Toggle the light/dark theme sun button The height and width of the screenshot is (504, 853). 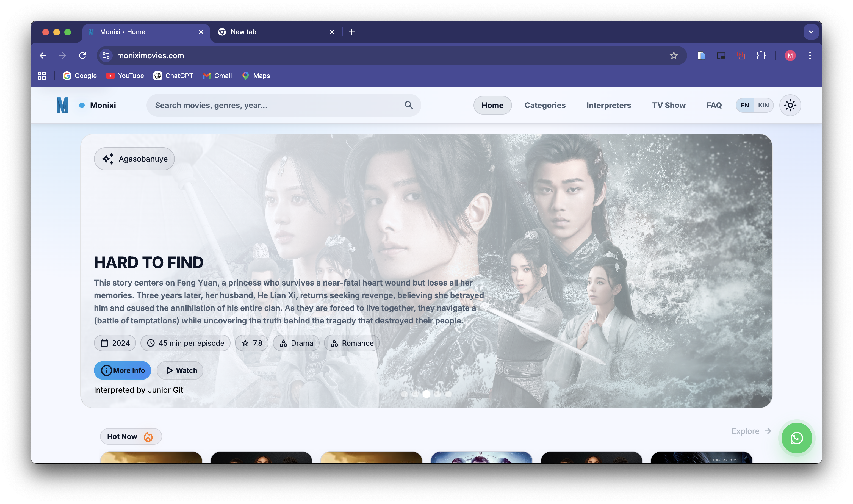pyautogui.click(x=790, y=105)
